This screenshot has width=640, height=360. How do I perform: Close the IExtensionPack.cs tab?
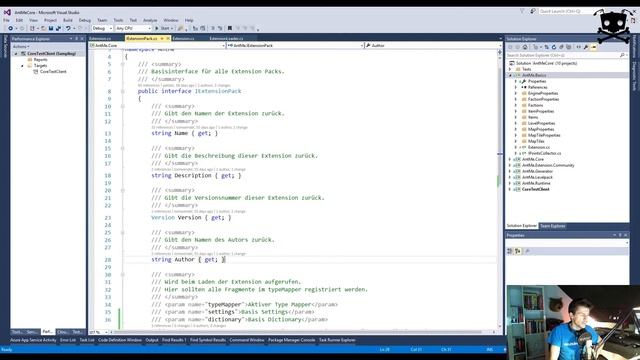pyautogui.click(x=168, y=38)
